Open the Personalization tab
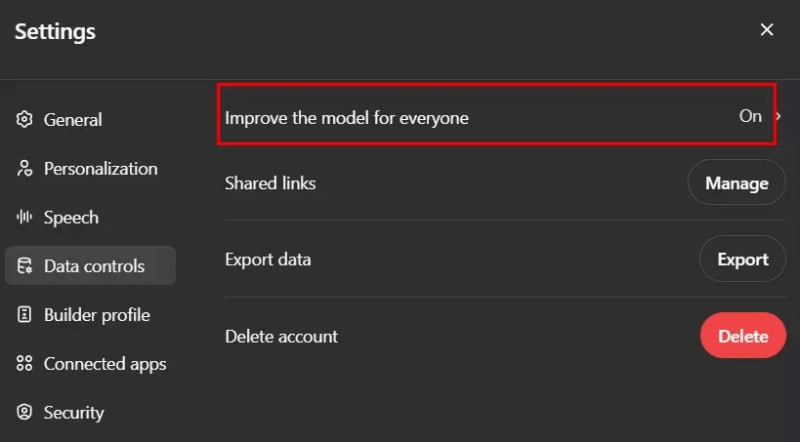The image size is (800, 442). pos(100,169)
